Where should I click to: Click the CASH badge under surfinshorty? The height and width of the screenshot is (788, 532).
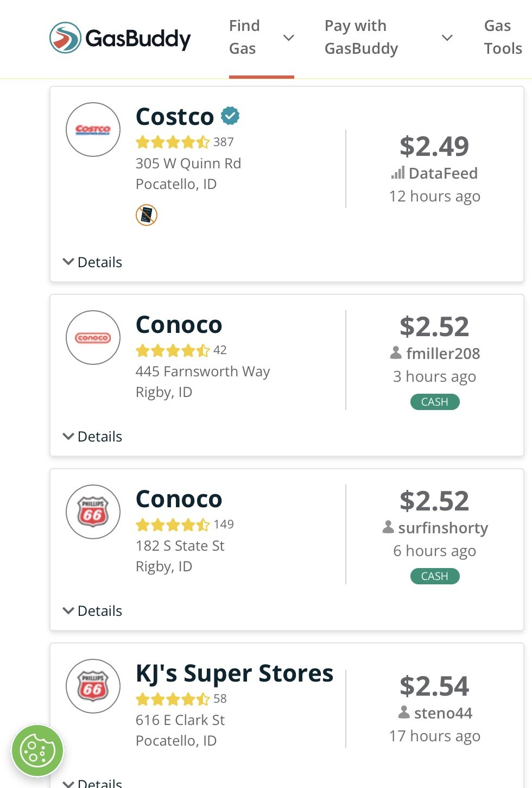[x=435, y=576]
